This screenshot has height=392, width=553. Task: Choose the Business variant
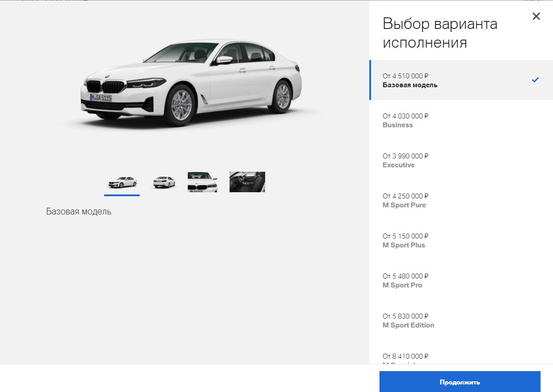pos(461,120)
